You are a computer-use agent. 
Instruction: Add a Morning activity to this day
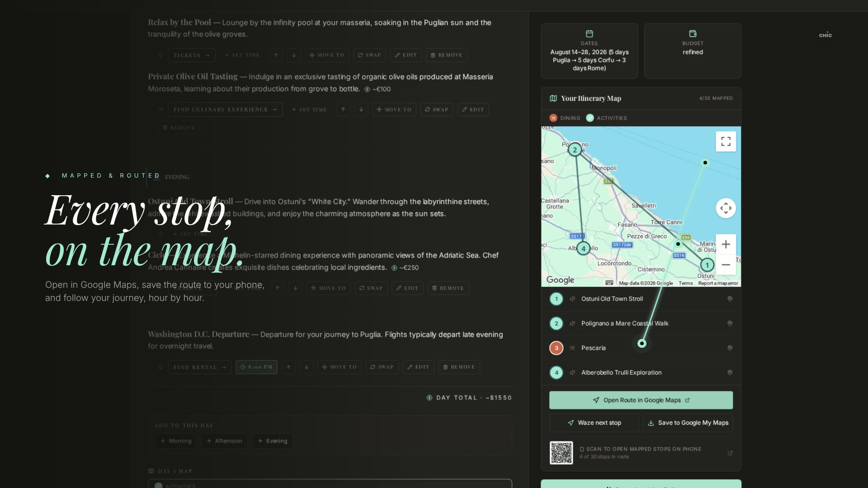click(x=176, y=441)
